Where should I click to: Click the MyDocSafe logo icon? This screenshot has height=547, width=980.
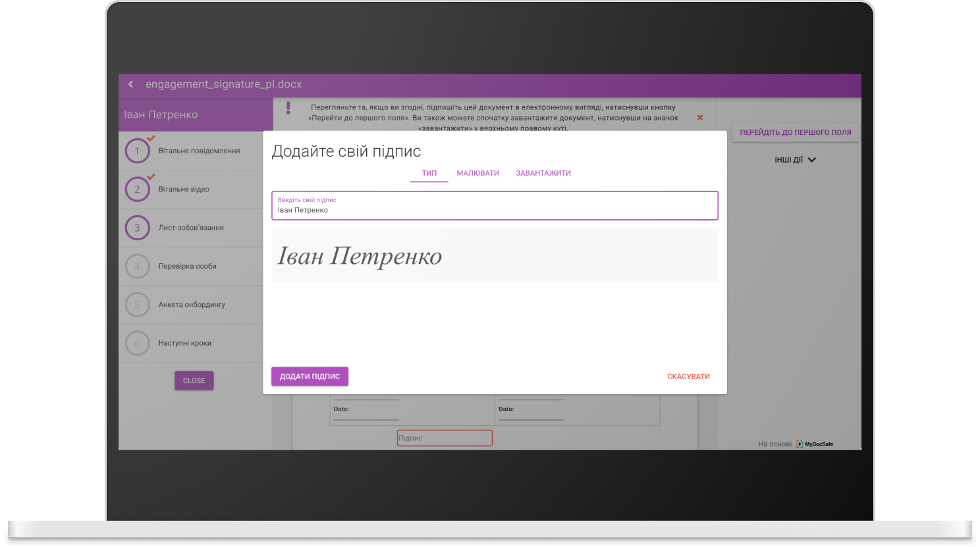coord(798,444)
